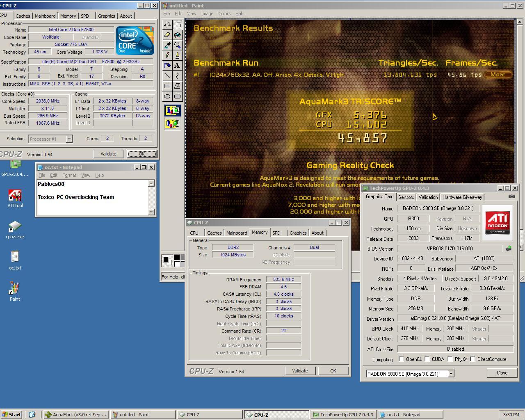The image size is (525, 420).
Task: Select the Pick Color eyedropper tool
Action: click(x=167, y=45)
